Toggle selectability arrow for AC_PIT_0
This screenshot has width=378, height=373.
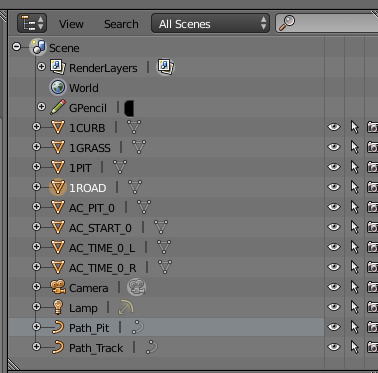pyautogui.click(x=355, y=207)
